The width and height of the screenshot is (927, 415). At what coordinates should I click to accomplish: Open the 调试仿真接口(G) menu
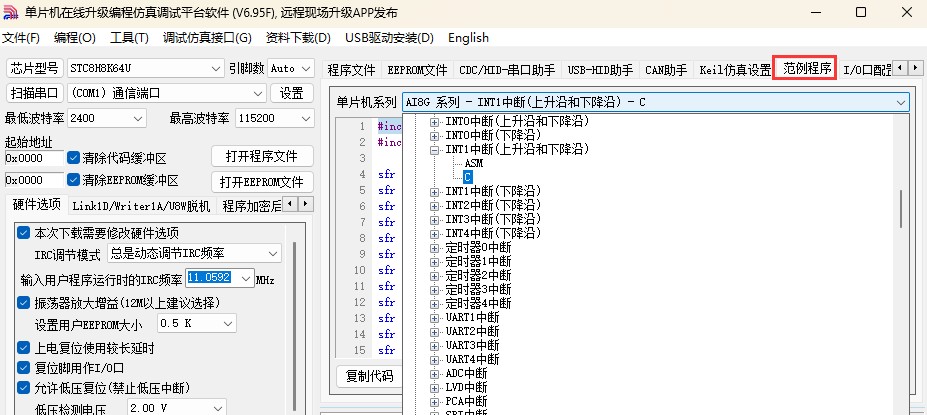(x=207, y=38)
